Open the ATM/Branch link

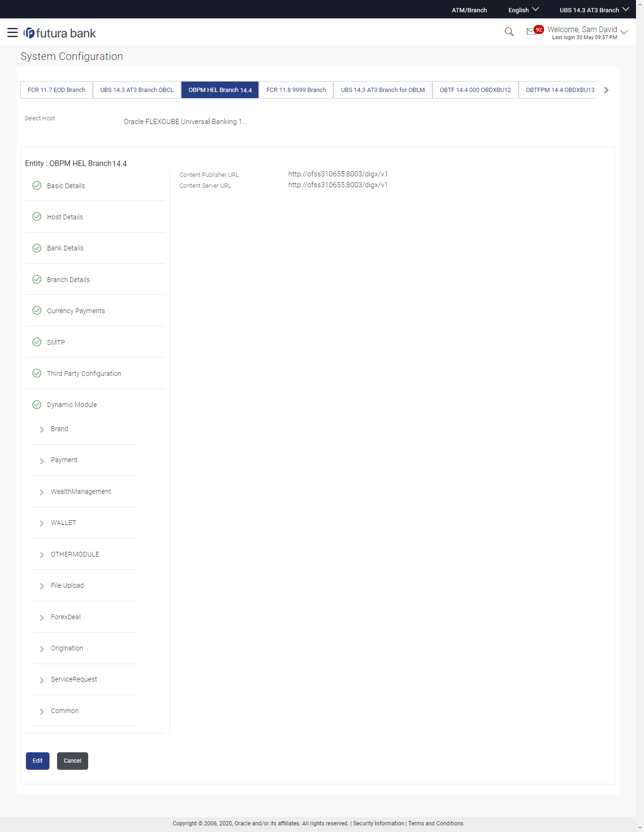[x=469, y=10]
